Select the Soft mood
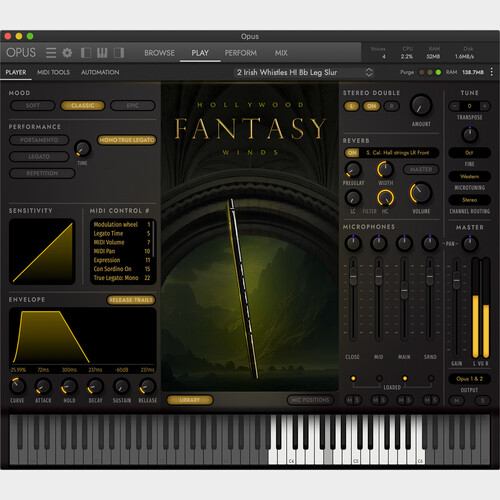The image size is (500, 500). 33,106
